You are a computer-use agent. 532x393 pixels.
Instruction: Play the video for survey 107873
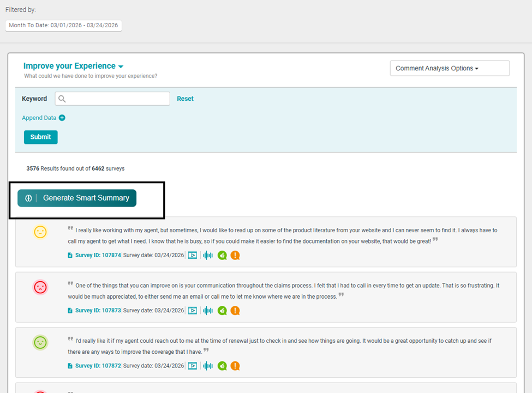[193, 311]
